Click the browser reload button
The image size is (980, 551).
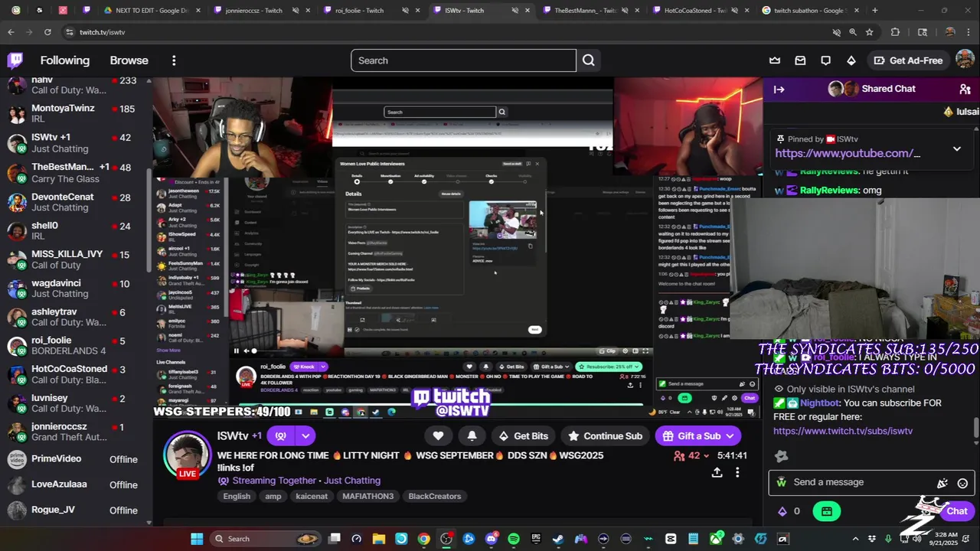pos(47,32)
